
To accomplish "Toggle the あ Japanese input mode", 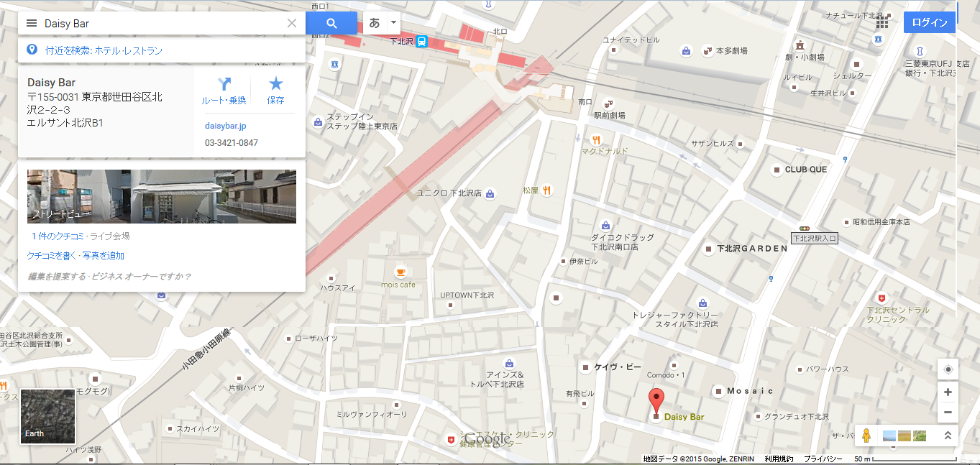I will click(x=375, y=22).
